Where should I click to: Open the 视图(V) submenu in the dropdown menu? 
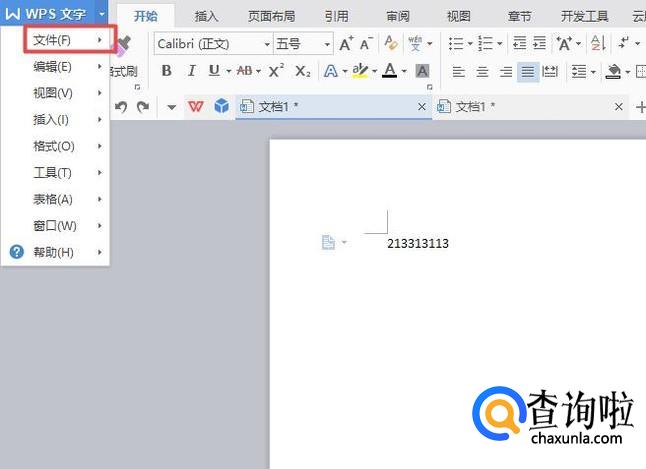(x=56, y=93)
